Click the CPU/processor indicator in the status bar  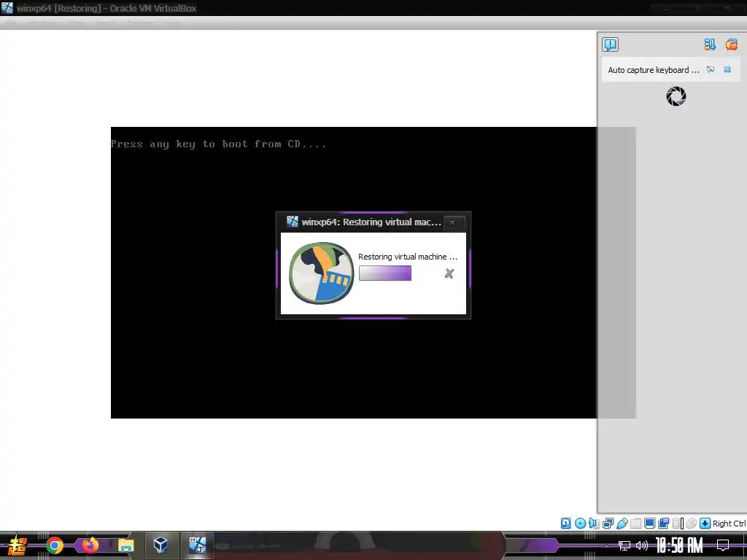[677, 524]
